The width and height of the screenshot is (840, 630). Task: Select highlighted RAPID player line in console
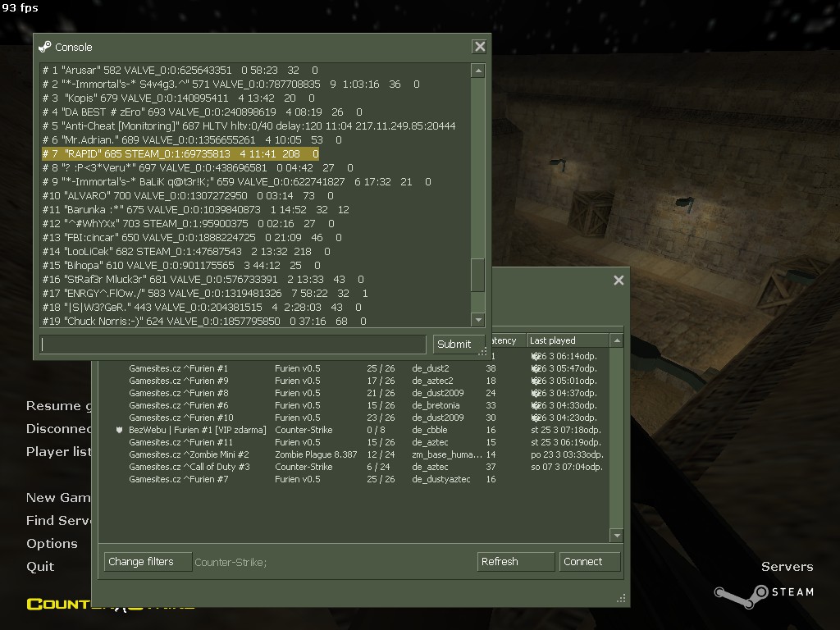[180, 153]
